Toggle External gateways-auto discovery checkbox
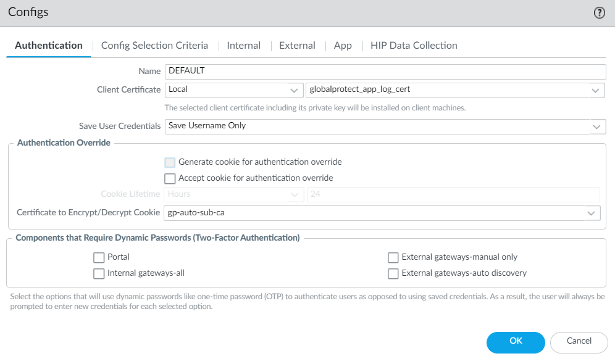Screen dimensions: 615x364 tap(393, 273)
